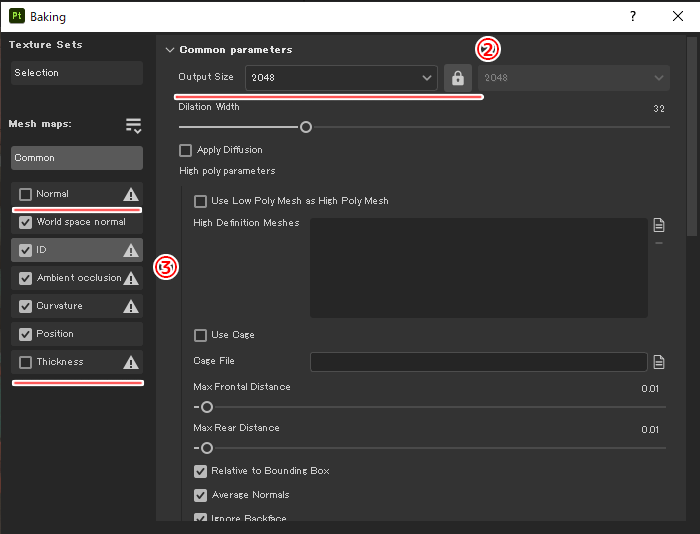Click the Selection texture set button

coord(77,73)
